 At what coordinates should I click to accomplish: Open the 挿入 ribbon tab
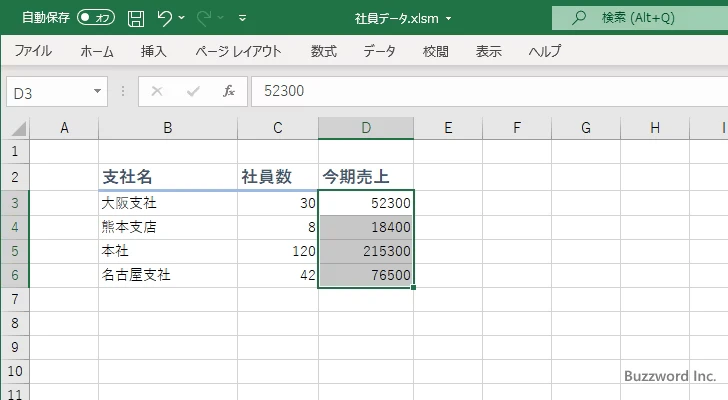pyautogui.click(x=153, y=51)
